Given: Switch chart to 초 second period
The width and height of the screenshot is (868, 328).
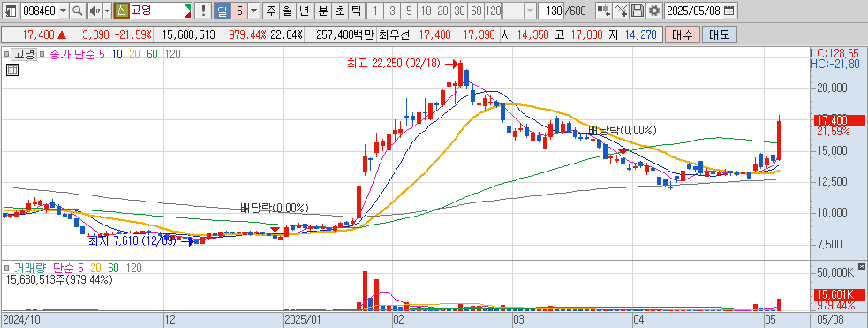Looking at the screenshot, I should pyautogui.click(x=340, y=10).
